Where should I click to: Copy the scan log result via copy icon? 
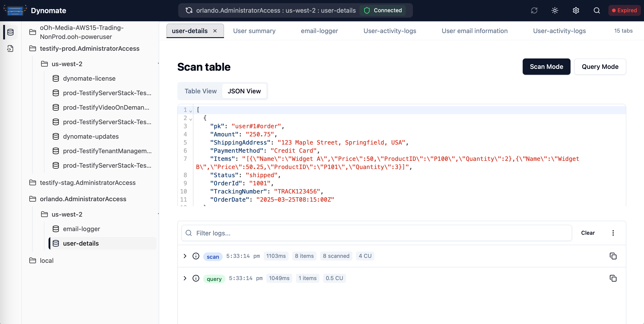pyautogui.click(x=613, y=256)
